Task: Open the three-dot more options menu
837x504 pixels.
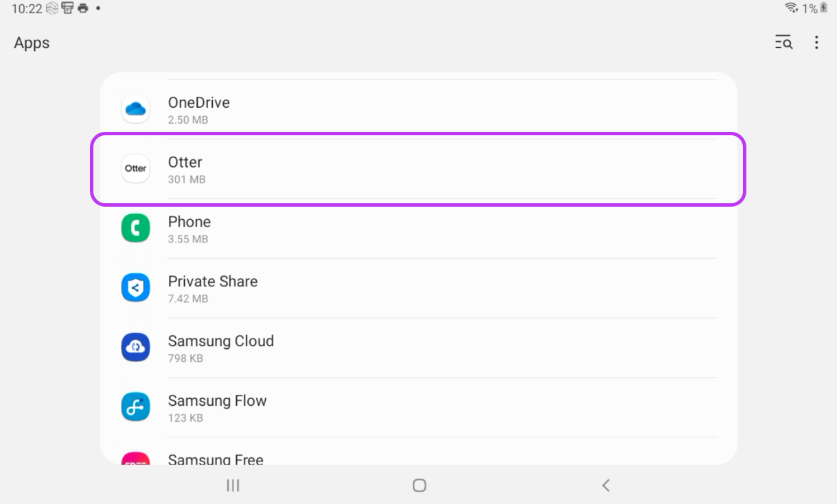Action: 816,43
